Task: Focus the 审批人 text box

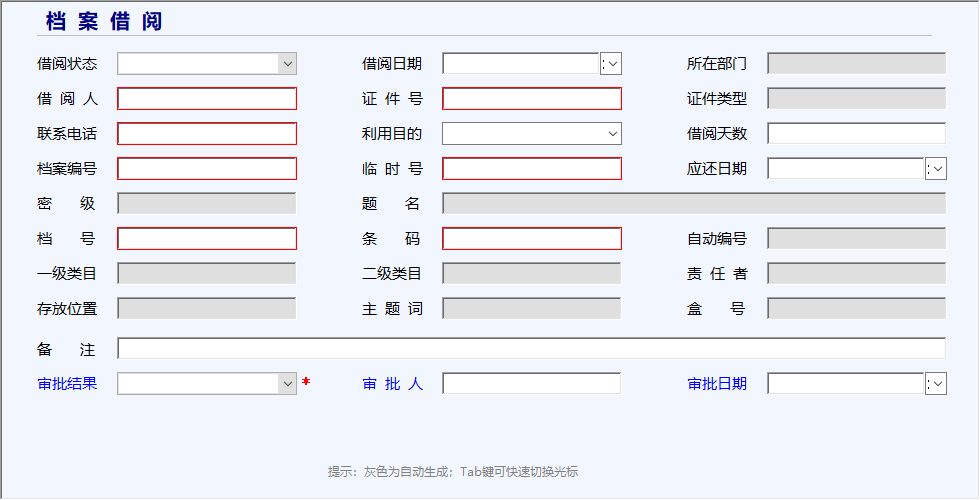Action: tap(531, 383)
